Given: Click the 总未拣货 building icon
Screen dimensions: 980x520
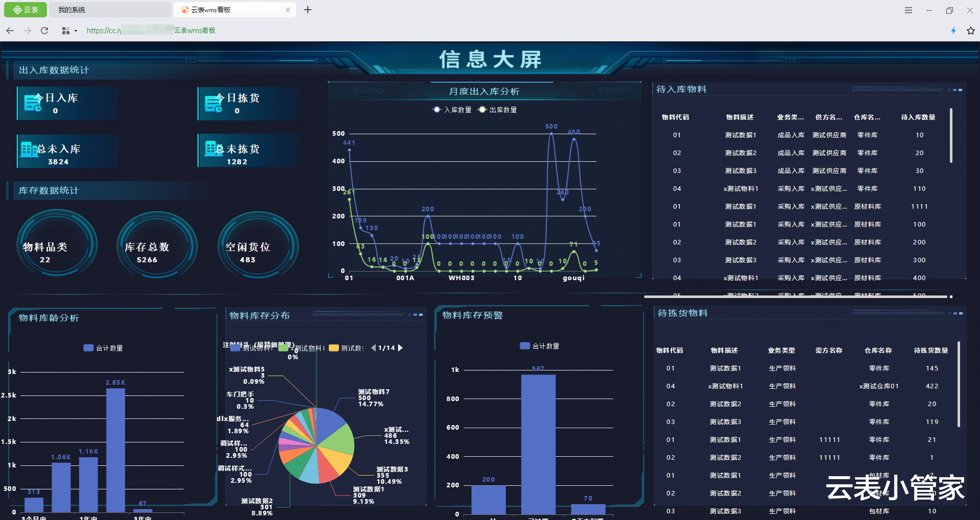Looking at the screenshot, I should (x=214, y=148).
